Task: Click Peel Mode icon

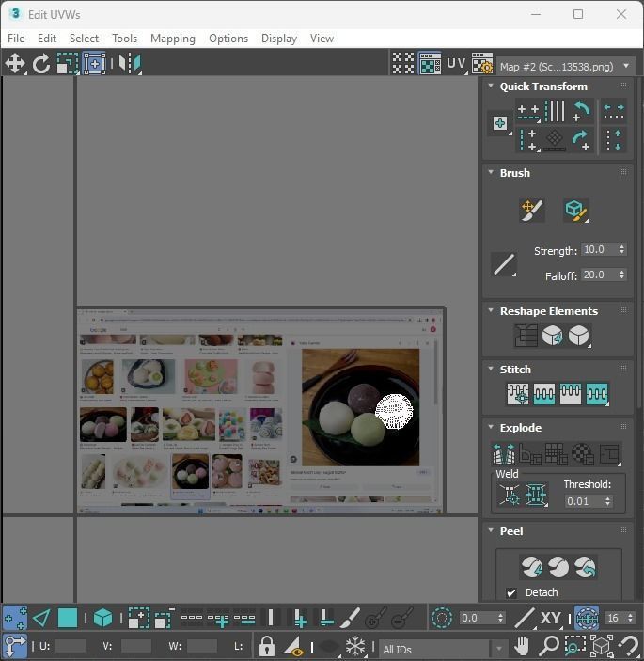Action: pyautogui.click(x=558, y=567)
